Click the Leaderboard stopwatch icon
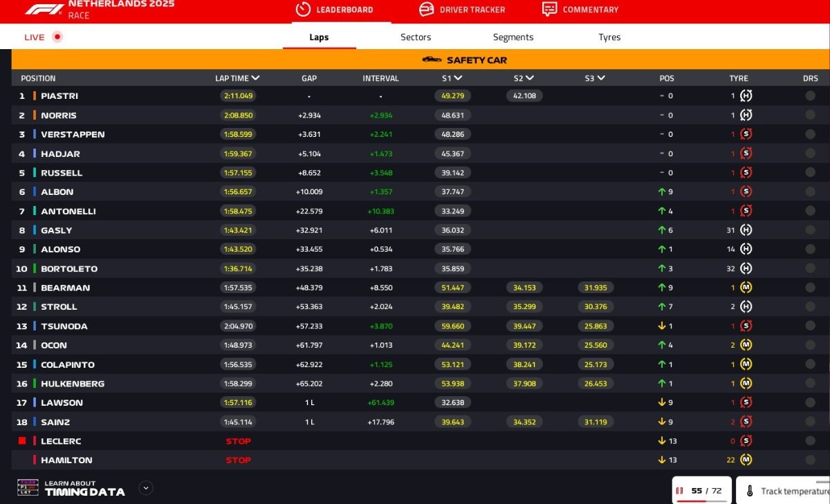830x504 pixels. click(x=302, y=9)
